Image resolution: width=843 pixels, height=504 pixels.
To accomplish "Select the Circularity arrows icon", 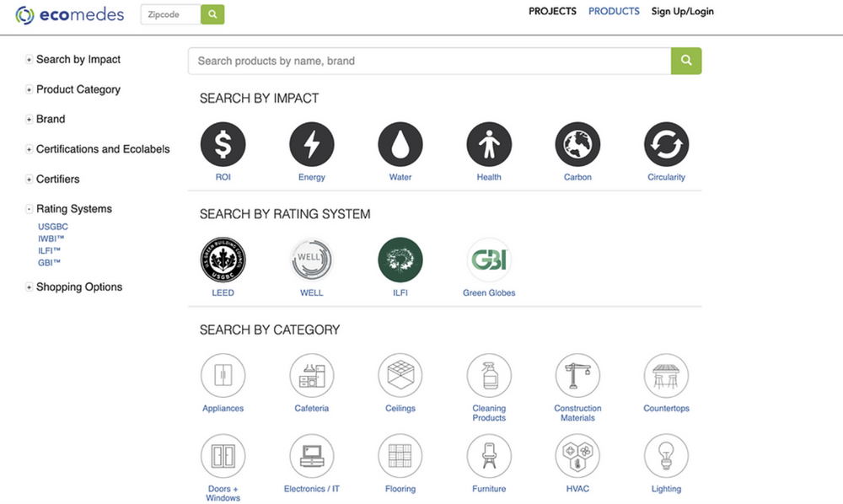I will click(x=666, y=144).
